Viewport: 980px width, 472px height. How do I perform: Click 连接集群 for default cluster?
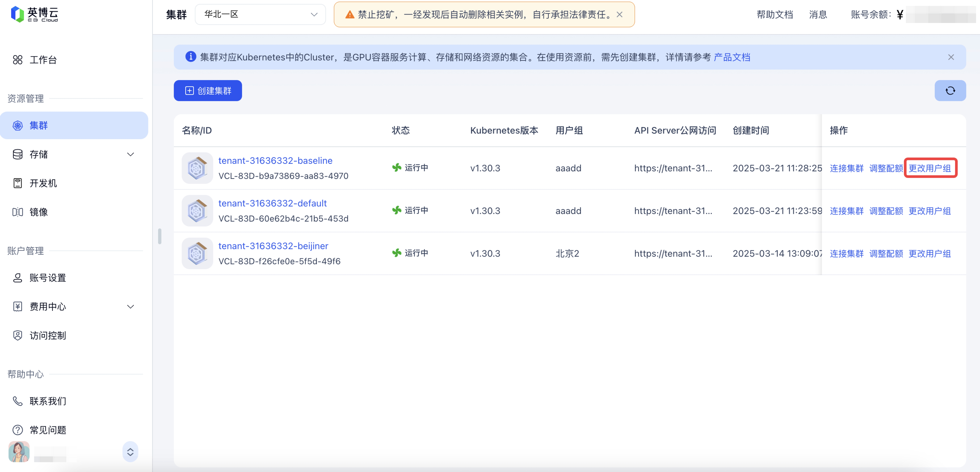pos(847,211)
